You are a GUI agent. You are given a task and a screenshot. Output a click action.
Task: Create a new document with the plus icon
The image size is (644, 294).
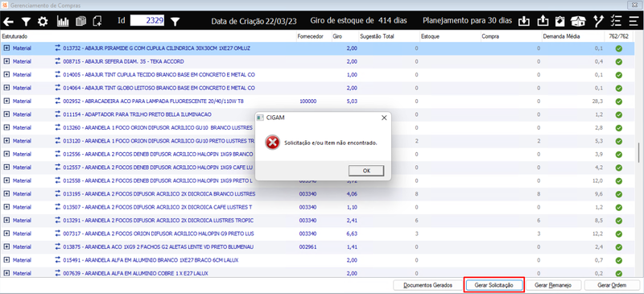[x=97, y=22]
